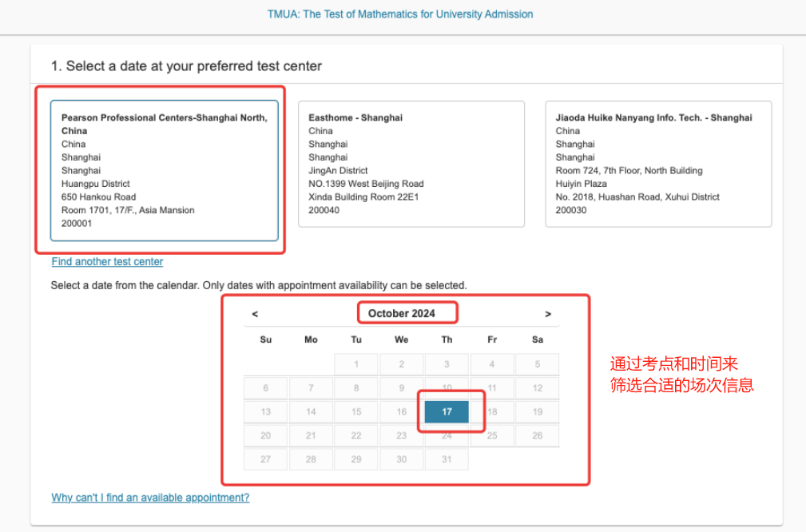Click calendar date 13
The image size is (806, 532).
click(x=266, y=411)
